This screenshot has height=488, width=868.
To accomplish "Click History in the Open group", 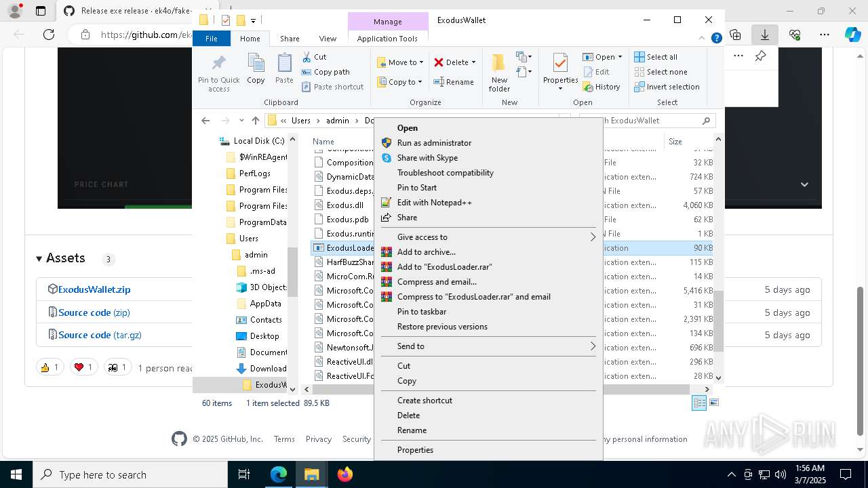I will (601, 87).
